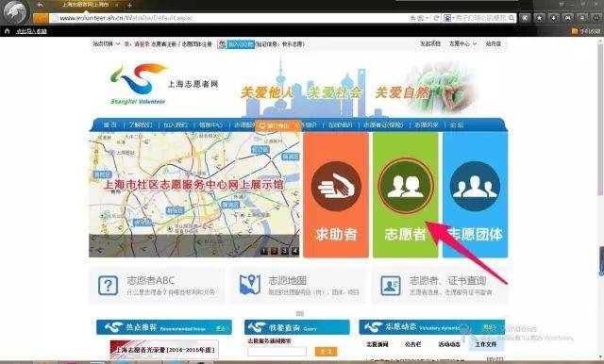Viewport: 604px width, 364px height.
Task: Click the 上海市社区志愿服务中心网上展示馆 map banner
Action: [x=194, y=194]
